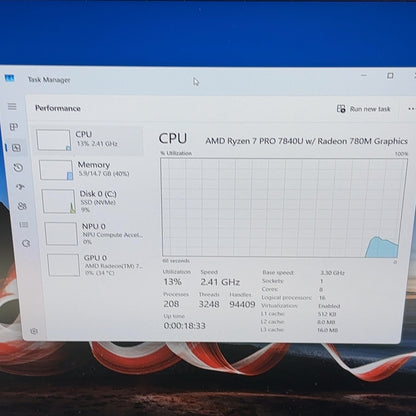This screenshot has width=416, height=416.
Task: Open the Startup apps page icon
Action: pyautogui.click(x=20, y=187)
